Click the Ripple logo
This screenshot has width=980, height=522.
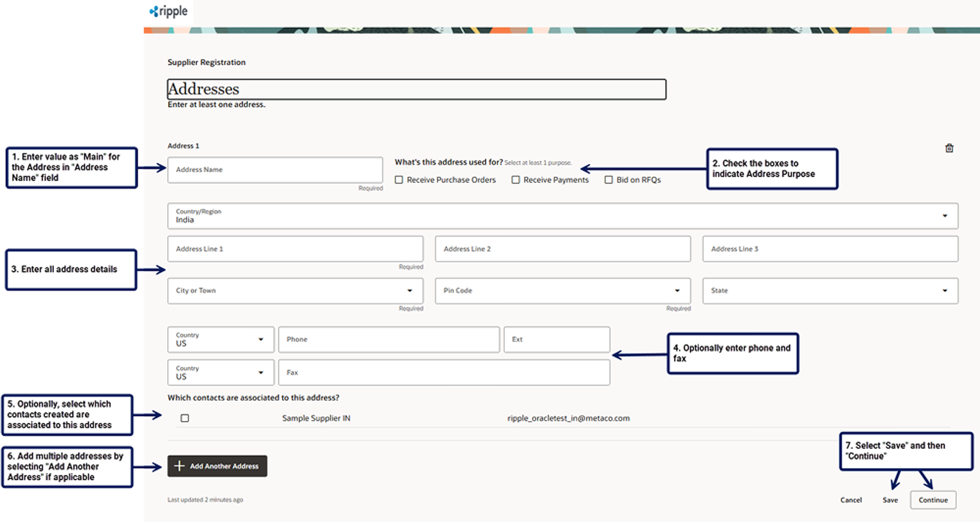168,11
